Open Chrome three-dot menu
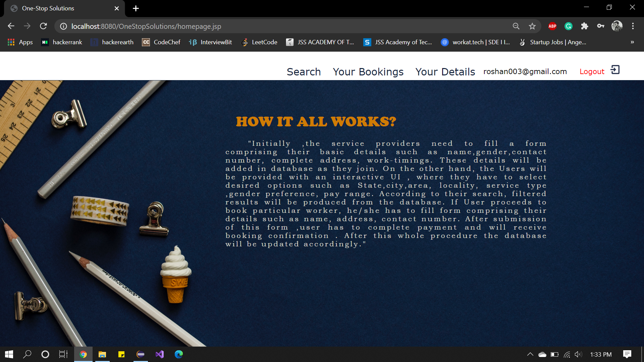The image size is (644, 362). (x=633, y=26)
